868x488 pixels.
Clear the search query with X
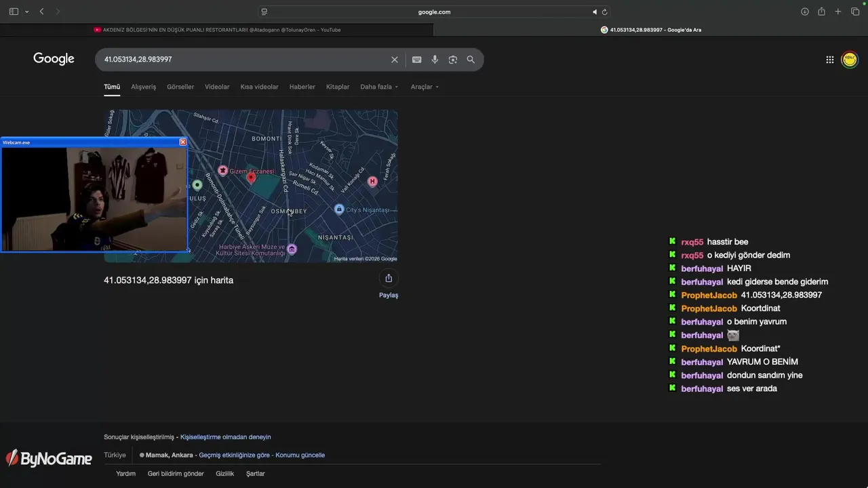(395, 60)
